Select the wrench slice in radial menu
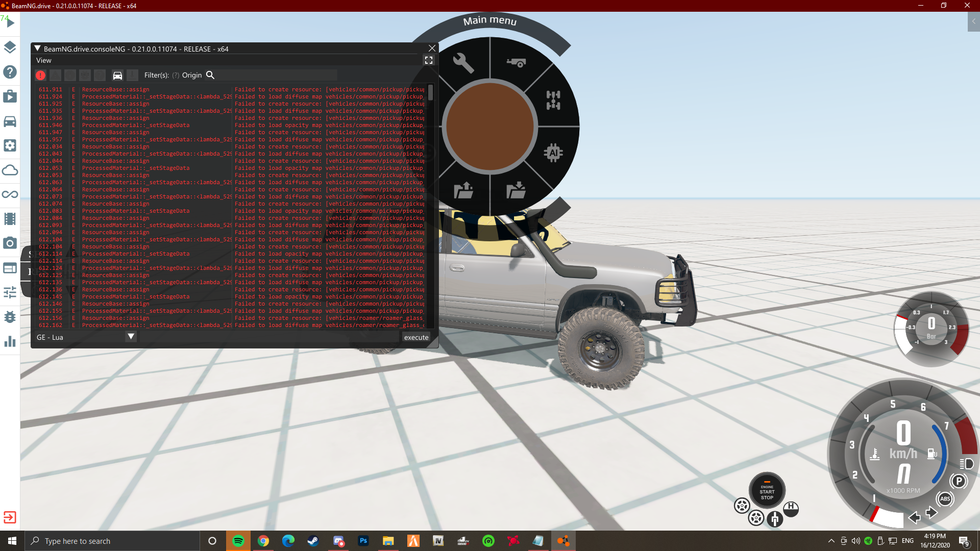 (x=463, y=63)
